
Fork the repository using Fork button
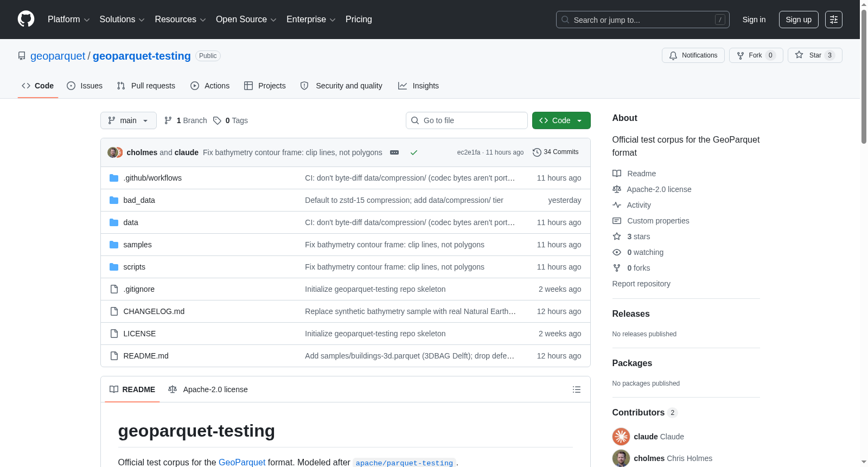756,55
